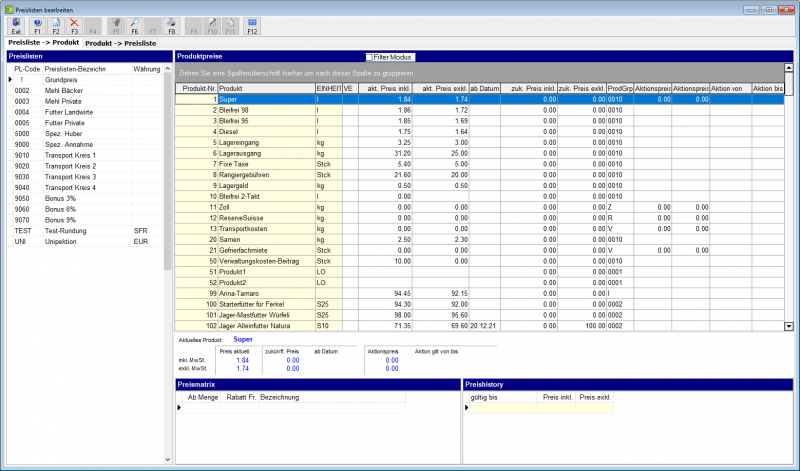Sort by akt. Preis exkl. column header
Screen dimensions: 800x471
441,88
